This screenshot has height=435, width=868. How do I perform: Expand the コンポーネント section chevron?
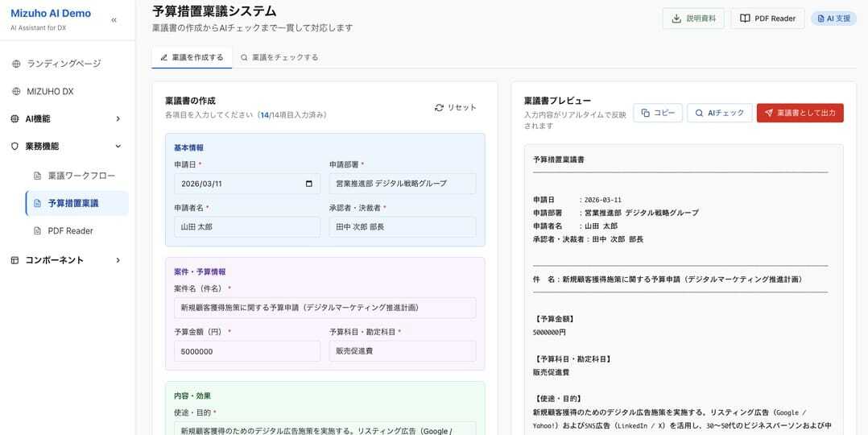[118, 260]
